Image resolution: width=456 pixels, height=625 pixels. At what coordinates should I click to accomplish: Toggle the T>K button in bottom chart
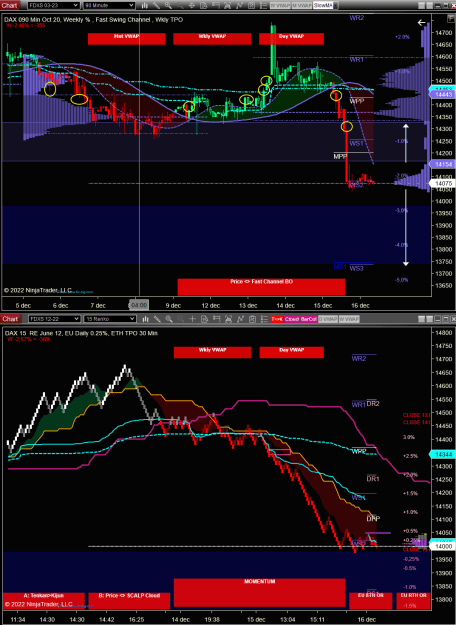(277, 319)
